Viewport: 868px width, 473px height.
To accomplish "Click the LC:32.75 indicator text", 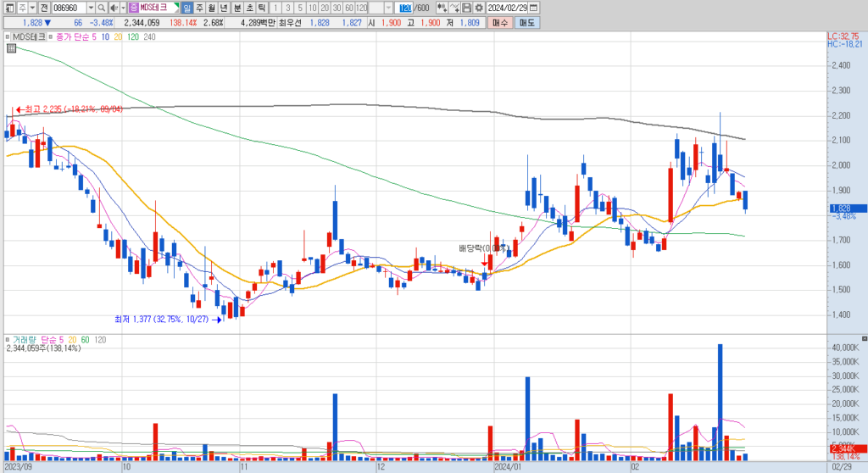I will pos(843,36).
